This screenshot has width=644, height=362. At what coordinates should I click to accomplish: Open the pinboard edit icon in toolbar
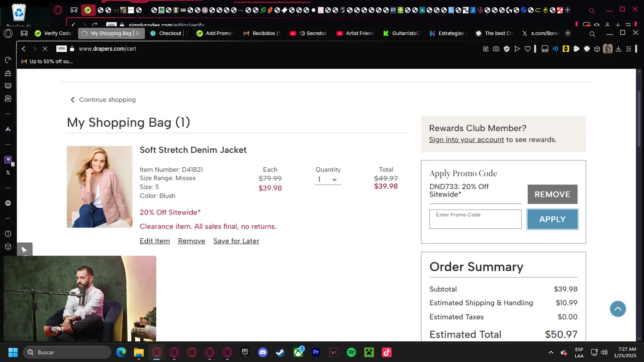click(486, 49)
